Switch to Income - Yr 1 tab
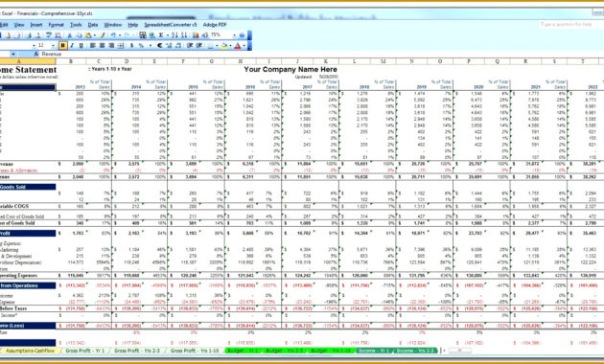This screenshot has height=364, width=604. coord(374,351)
